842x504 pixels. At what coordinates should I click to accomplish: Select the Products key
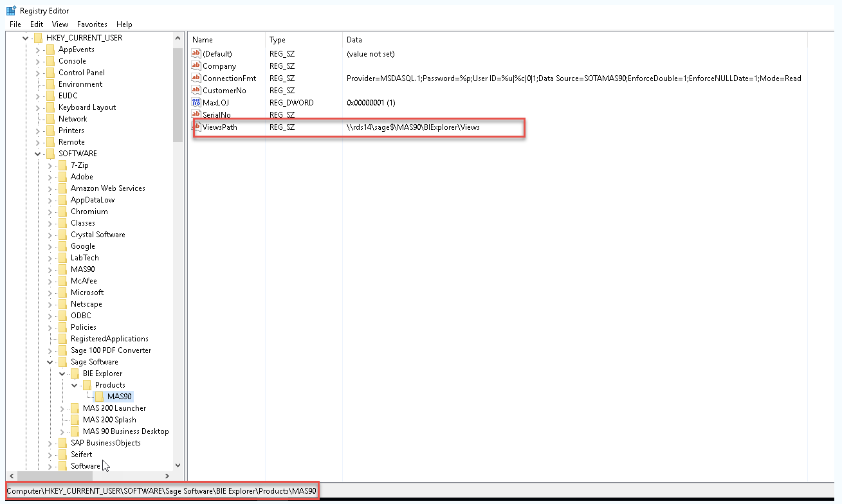tap(110, 385)
